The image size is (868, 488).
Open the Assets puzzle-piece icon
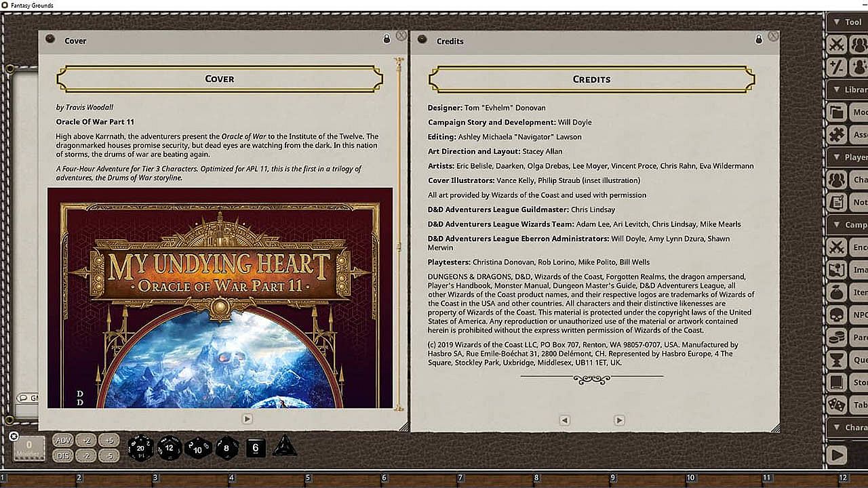coord(837,134)
